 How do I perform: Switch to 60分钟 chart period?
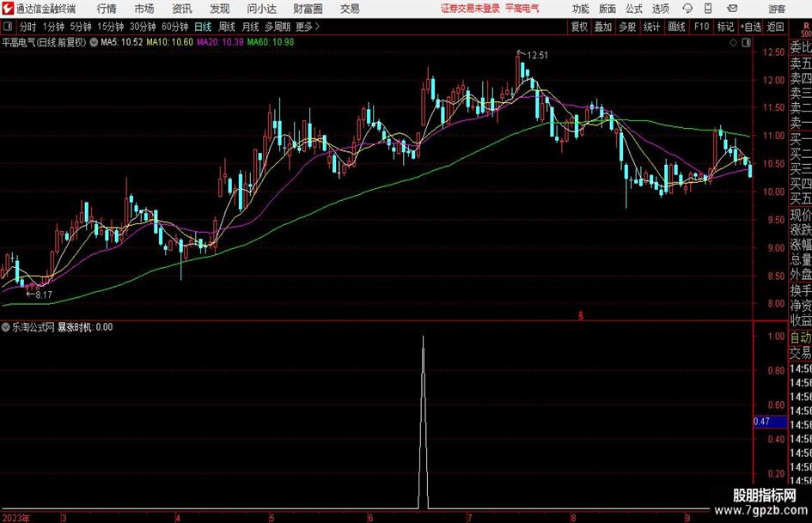click(175, 27)
